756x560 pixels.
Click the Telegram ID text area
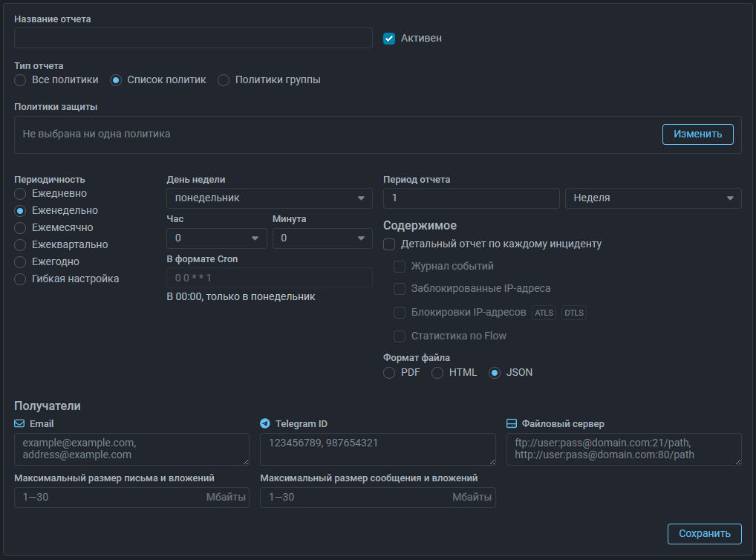point(377,449)
